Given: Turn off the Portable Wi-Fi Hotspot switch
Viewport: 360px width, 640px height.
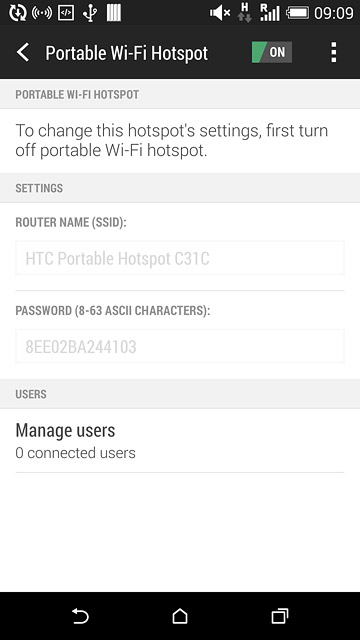Looking at the screenshot, I should coord(272,52).
